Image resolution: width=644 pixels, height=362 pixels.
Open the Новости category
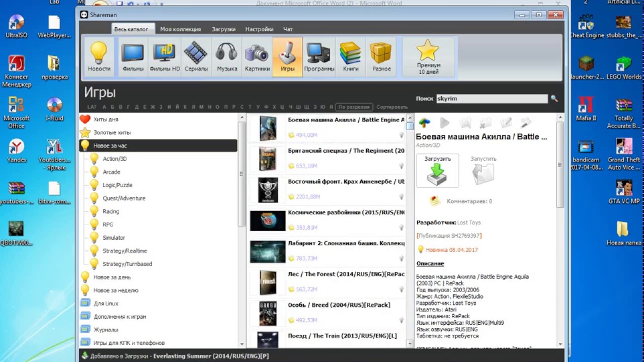click(99, 57)
